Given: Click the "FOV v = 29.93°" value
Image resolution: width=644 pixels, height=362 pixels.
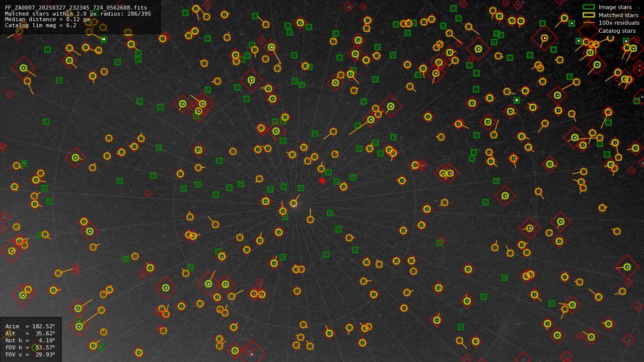Looking at the screenshot, I should point(30,355).
